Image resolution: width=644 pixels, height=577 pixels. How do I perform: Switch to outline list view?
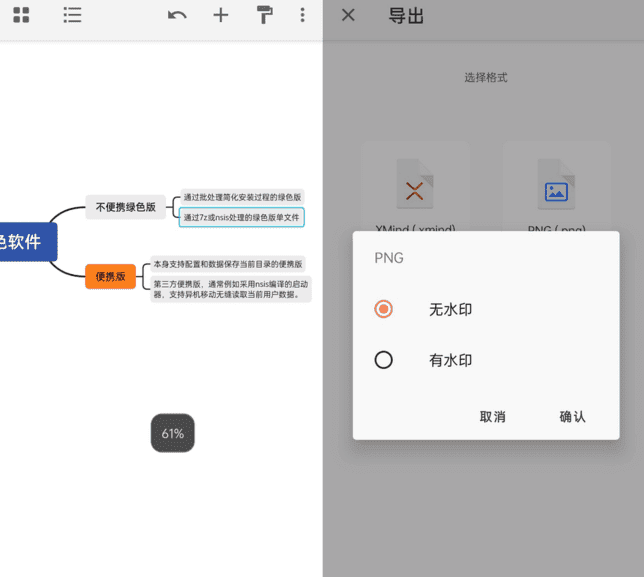point(72,15)
